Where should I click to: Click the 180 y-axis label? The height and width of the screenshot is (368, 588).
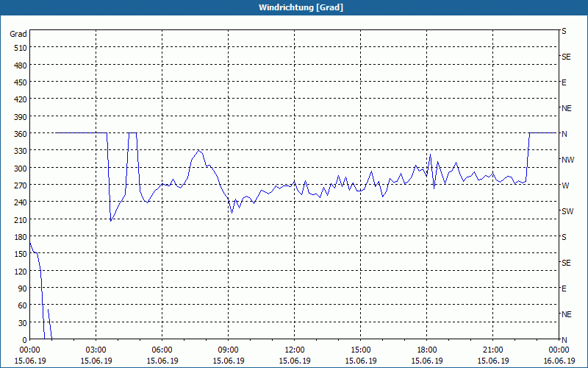coord(21,237)
